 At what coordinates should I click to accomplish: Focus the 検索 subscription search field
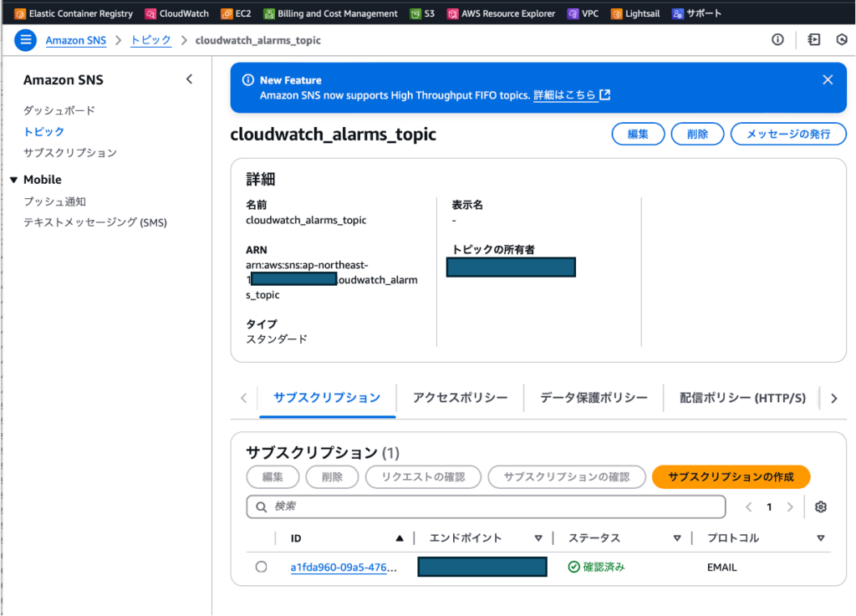point(486,507)
